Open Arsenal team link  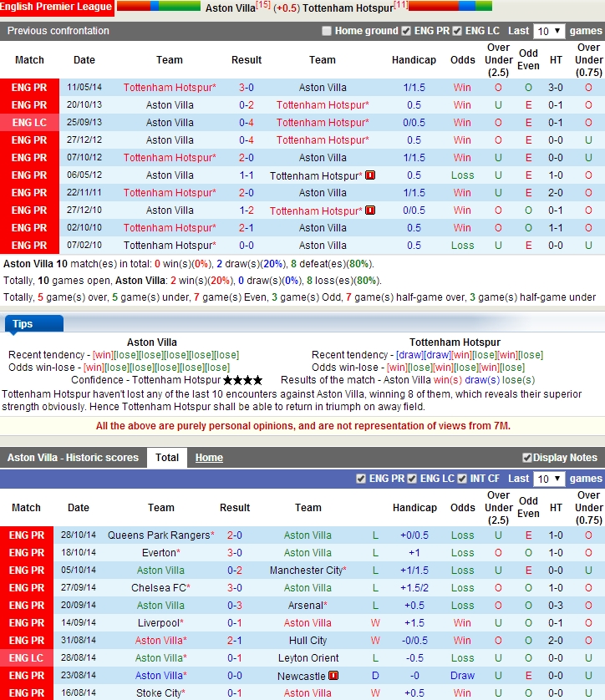[x=305, y=606]
